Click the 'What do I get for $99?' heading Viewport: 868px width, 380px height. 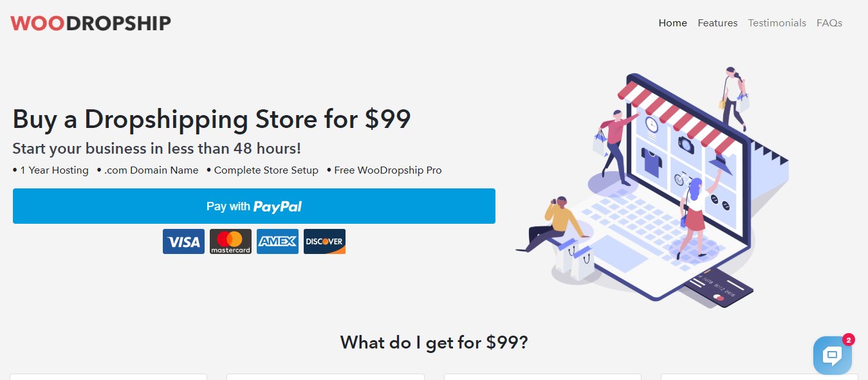tap(434, 342)
